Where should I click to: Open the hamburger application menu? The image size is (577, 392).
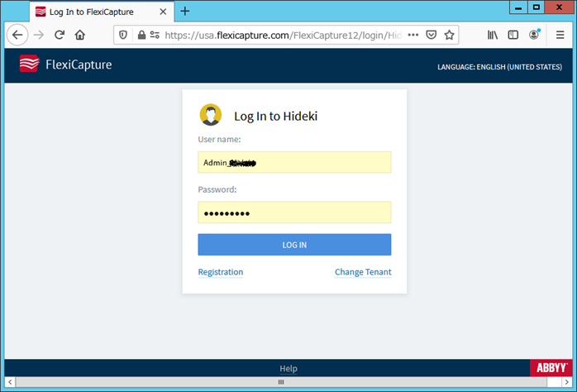560,35
